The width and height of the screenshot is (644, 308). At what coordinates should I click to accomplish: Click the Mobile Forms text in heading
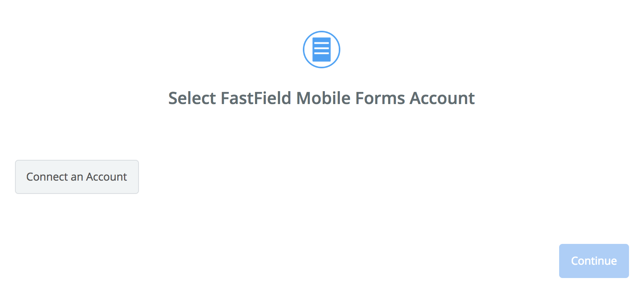click(351, 98)
